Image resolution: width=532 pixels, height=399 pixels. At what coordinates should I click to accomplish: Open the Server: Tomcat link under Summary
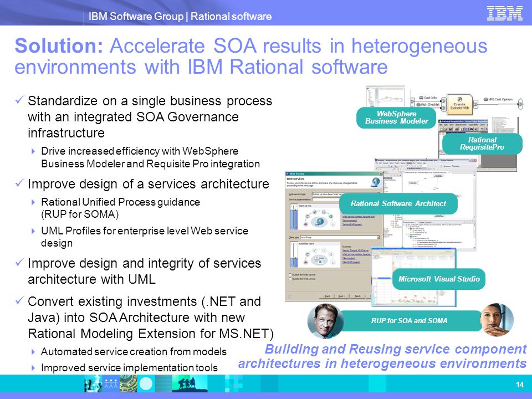point(355,250)
